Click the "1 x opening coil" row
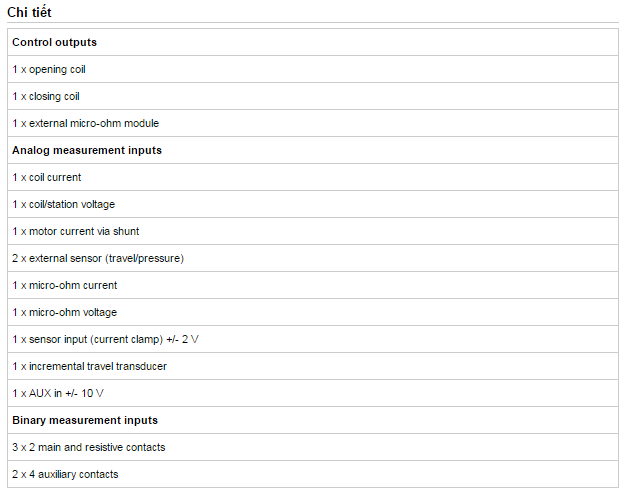 (313, 69)
